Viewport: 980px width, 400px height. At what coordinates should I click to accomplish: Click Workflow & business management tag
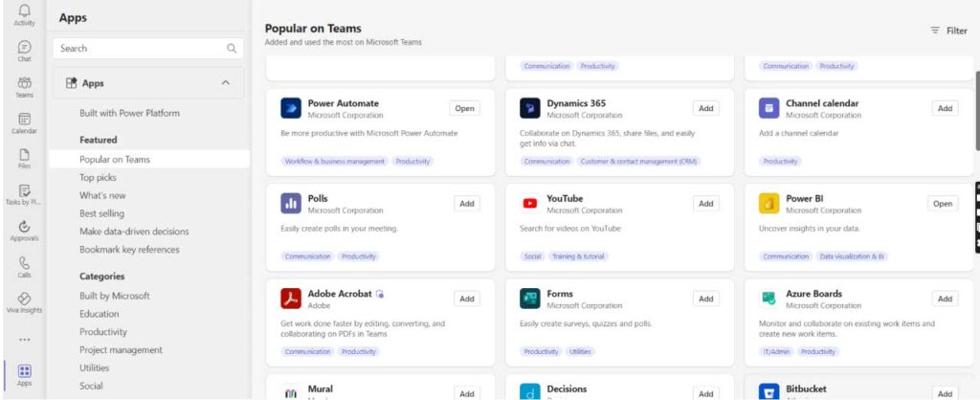click(x=334, y=162)
